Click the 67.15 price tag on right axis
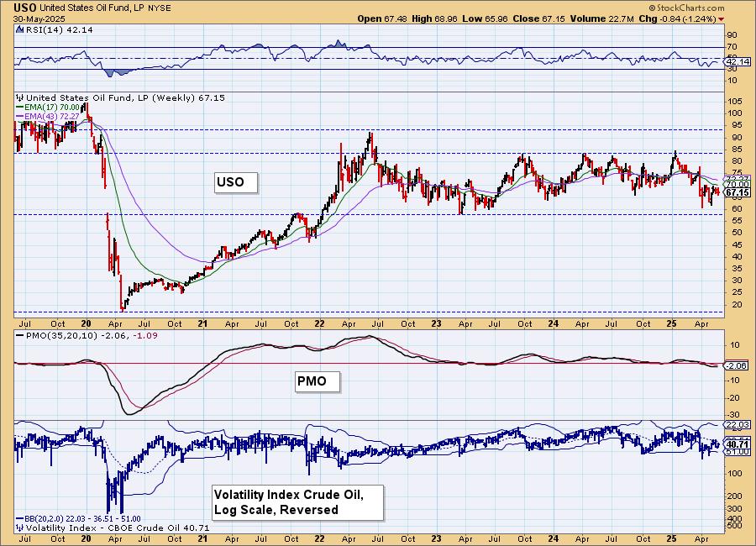 pyautogui.click(x=738, y=192)
